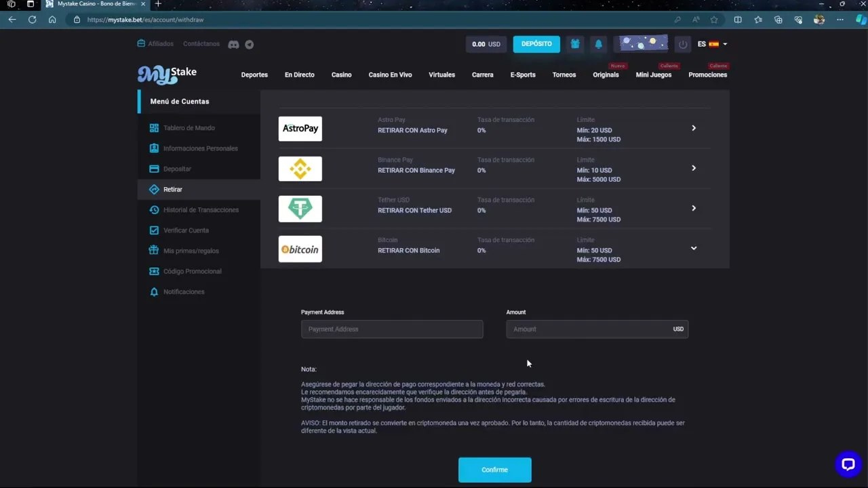Click the 0.00 USD balance display
868x488 pixels.
coord(486,44)
